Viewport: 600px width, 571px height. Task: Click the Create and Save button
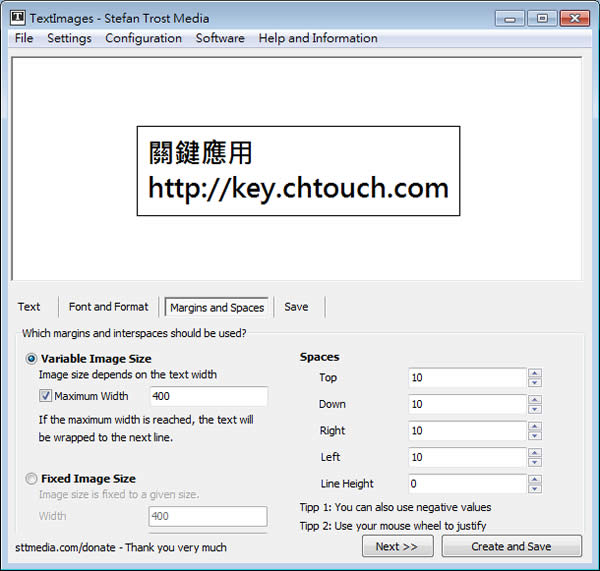coord(512,546)
